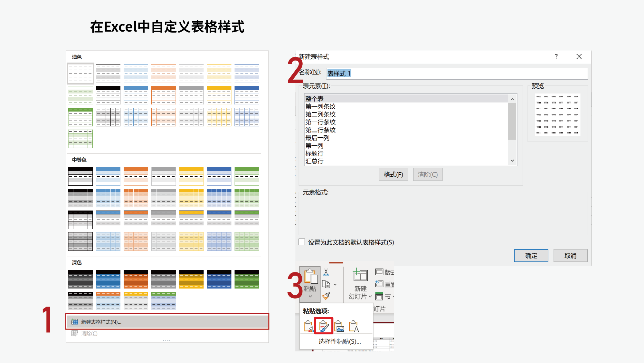Select 汇总行 in element list
This screenshot has width=644, height=363.
point(406,161)
